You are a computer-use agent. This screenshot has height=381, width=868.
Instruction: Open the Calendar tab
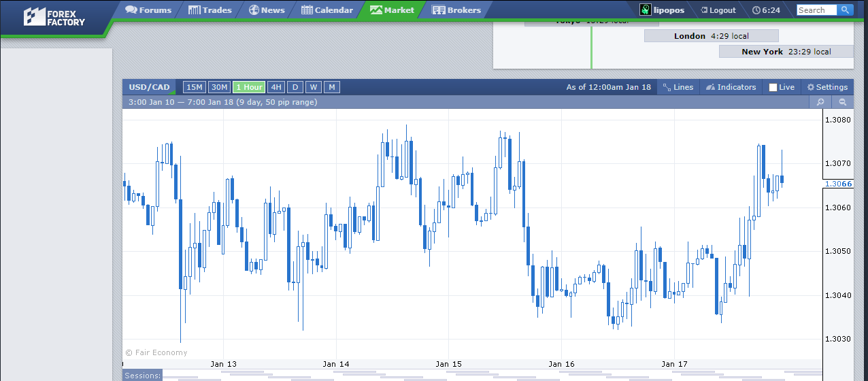click(327, 10)
